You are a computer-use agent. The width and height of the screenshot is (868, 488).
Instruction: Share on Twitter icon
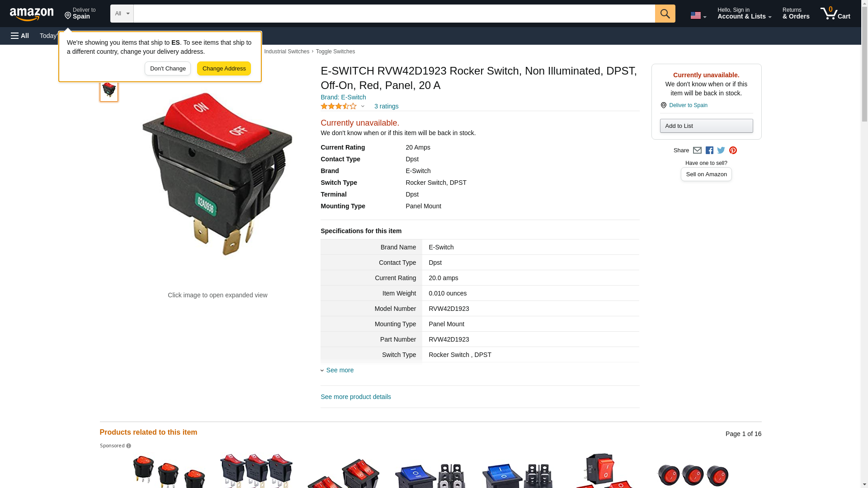click(721, 150)
